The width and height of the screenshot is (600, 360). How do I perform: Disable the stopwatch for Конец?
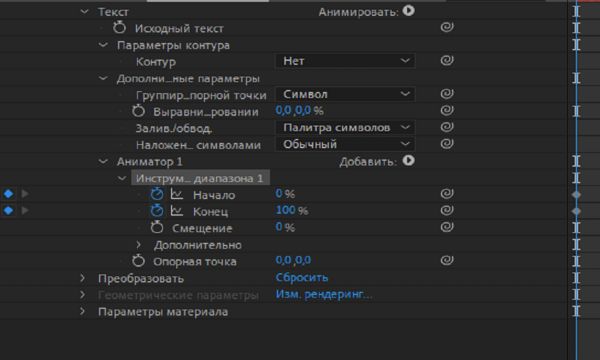point(157,210)
